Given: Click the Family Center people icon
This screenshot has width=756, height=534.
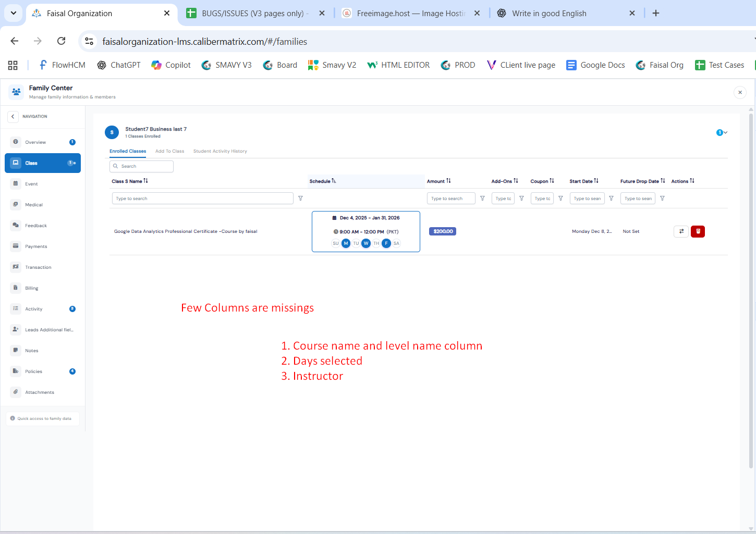Looking at the screenshot, I should tap(16, 92).
